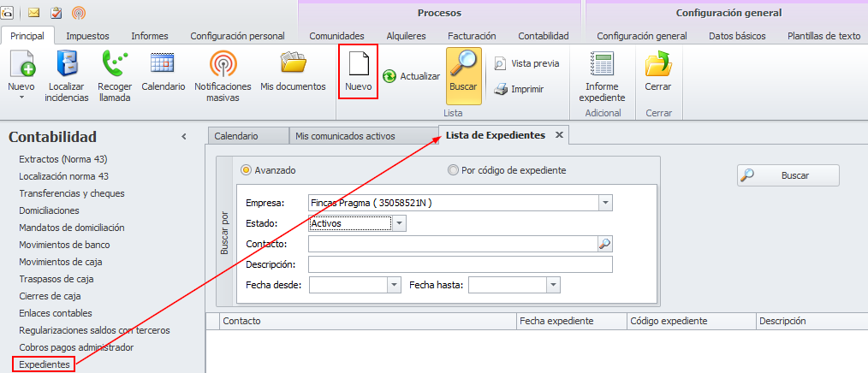
Task: Open Localizar incidencias
Action: pos(68,76)
